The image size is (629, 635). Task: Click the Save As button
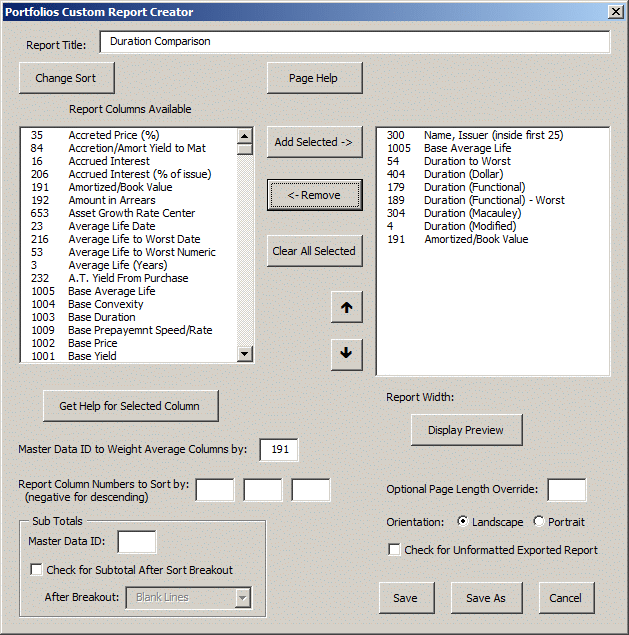[485, 598]
